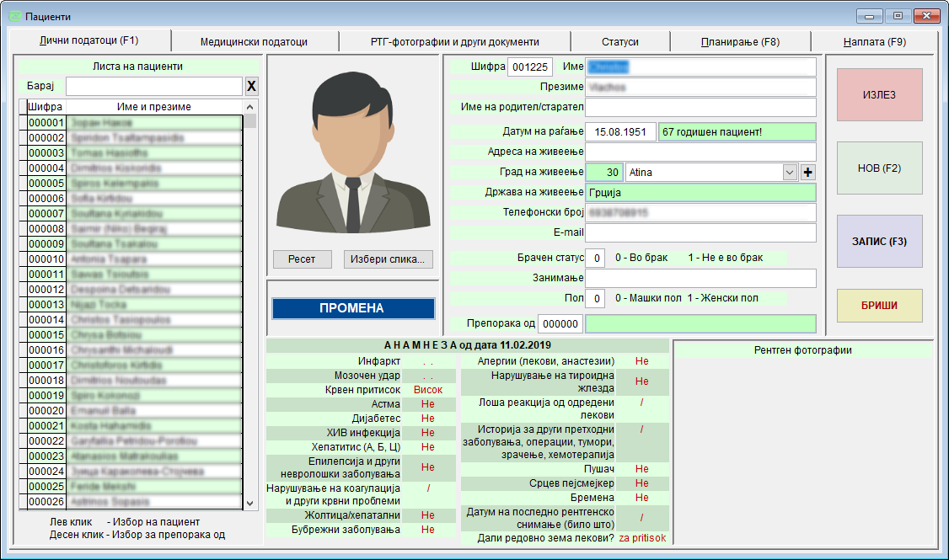Click the patient avatar photo

click(x=353, y=152)
